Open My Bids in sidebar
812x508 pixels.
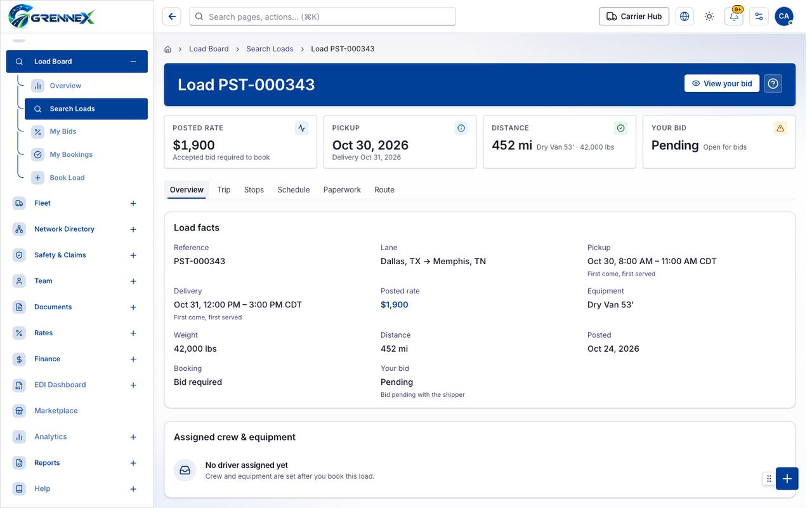[86, 131]
